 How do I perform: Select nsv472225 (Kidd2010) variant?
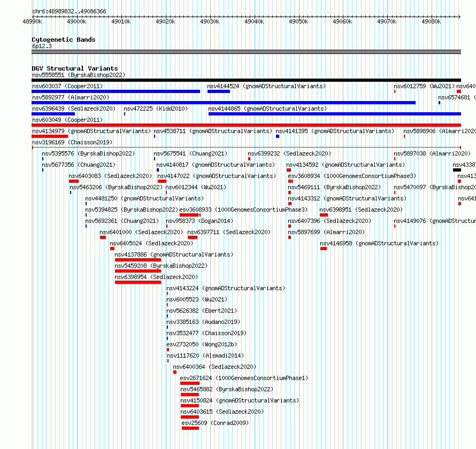click(x=156, y=109)
